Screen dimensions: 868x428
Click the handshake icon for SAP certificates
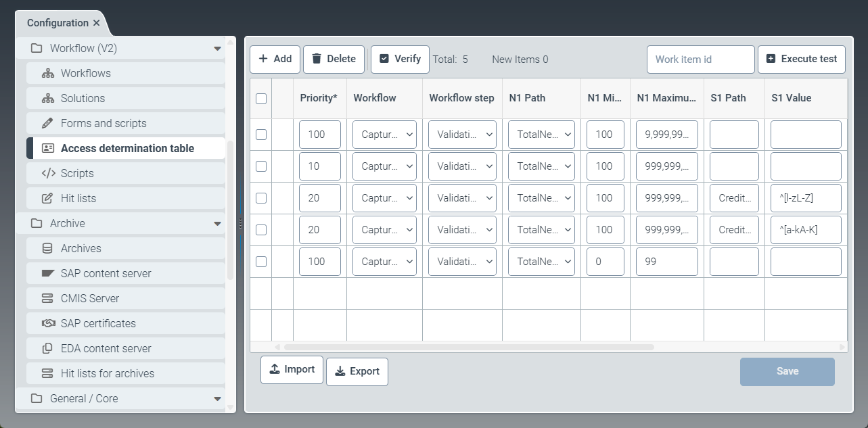click(x=48, y=323)
